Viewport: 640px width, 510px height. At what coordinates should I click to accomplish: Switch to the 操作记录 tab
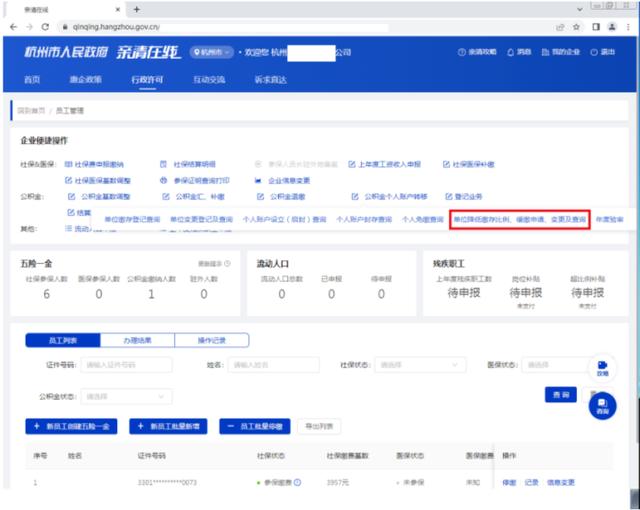tap(212, 340)
